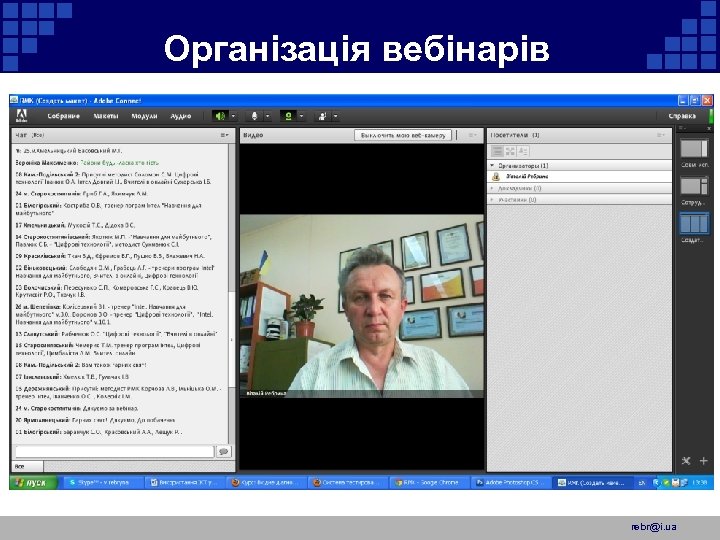
Task: Switch to breakout room view icon
Action: point(510,151)
